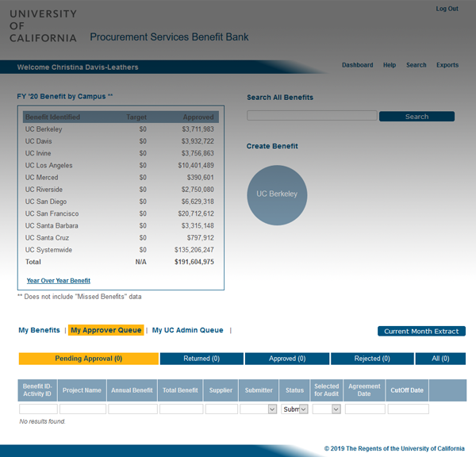Click the dark blue Search button
This screenshot has height=457, width=476.
coord(416,117)
